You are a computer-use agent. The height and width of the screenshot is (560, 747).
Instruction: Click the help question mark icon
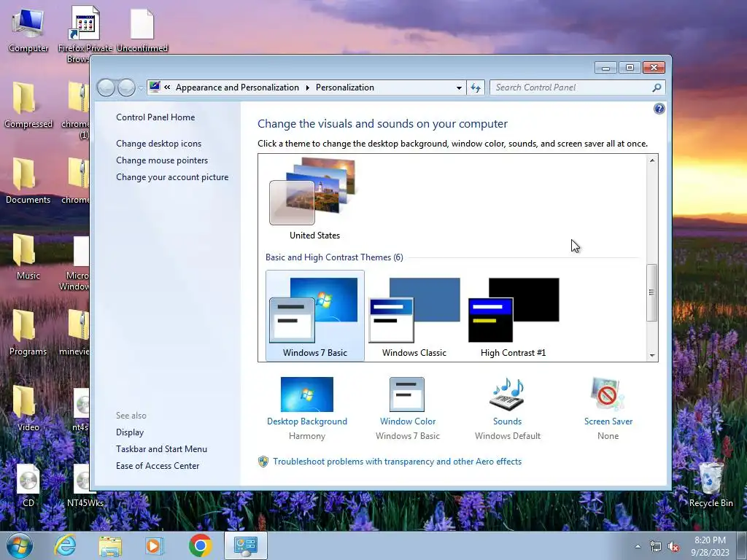pos(659,109)
